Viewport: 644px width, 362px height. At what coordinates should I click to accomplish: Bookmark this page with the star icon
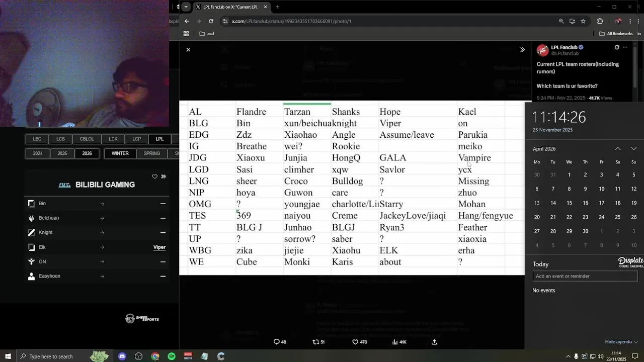click(x=583, y=21)
